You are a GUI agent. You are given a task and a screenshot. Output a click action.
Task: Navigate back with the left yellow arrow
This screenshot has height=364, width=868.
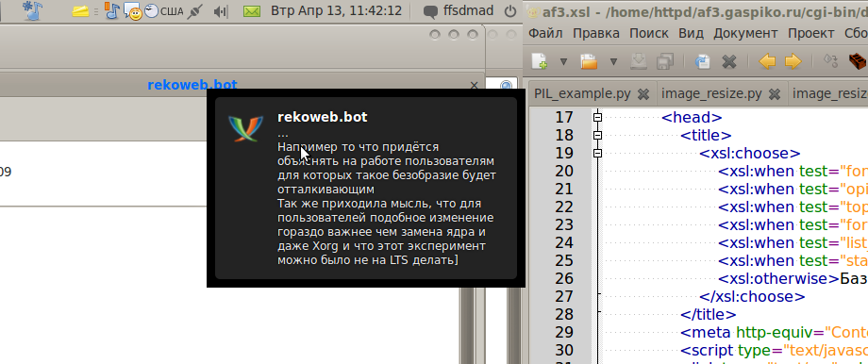(767, 61)
